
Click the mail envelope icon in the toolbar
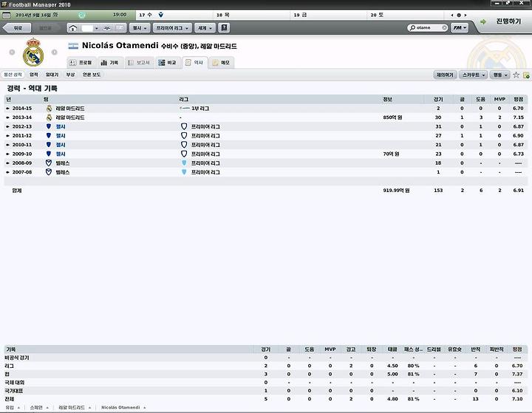(120, 28)
